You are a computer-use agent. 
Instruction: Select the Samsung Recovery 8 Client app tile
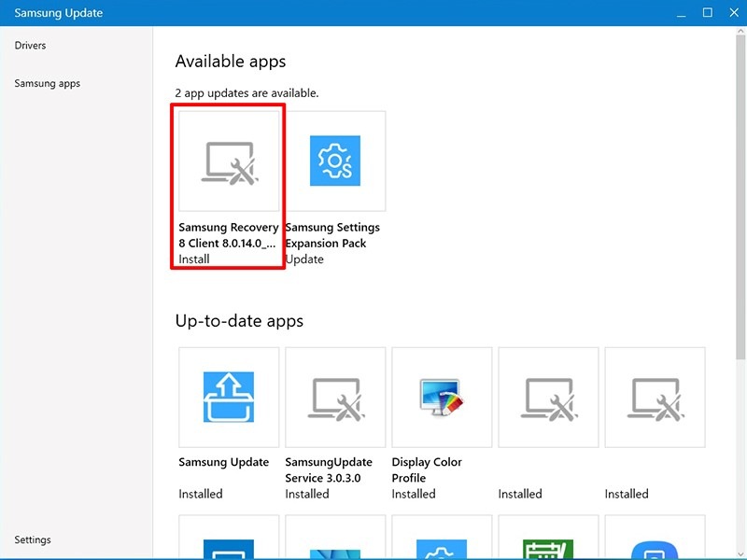(x=228, y=161)
